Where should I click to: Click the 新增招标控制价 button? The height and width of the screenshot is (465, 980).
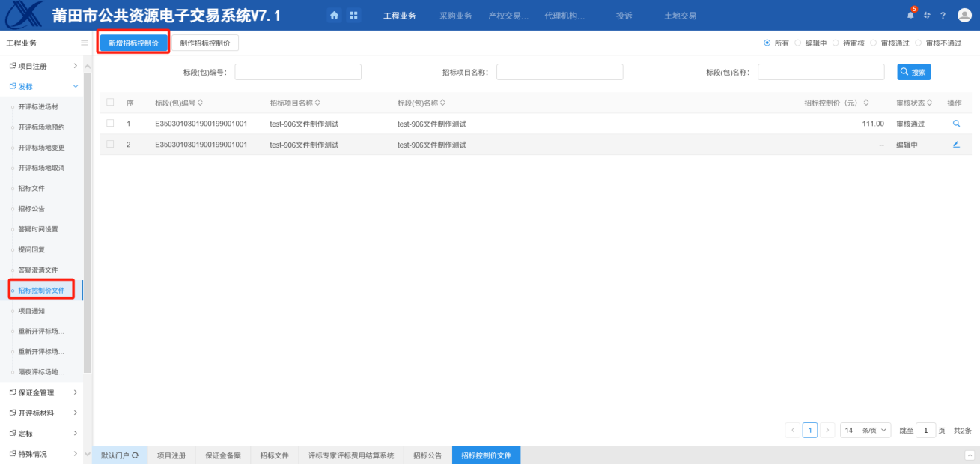[133, 43]
